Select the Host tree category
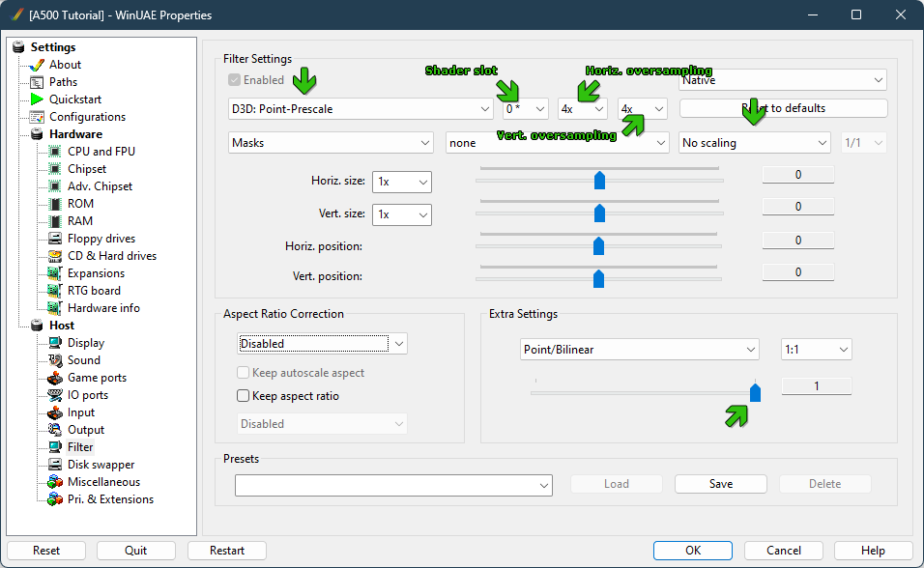The image size is (924, 568). [x=62, y=326]
